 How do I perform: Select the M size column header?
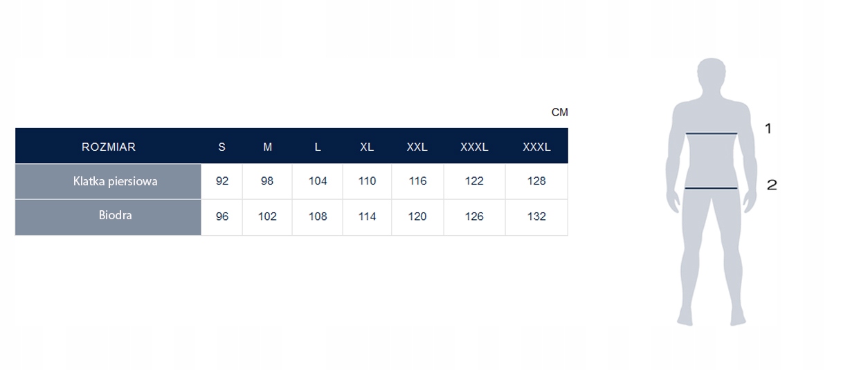click(268, 147)
